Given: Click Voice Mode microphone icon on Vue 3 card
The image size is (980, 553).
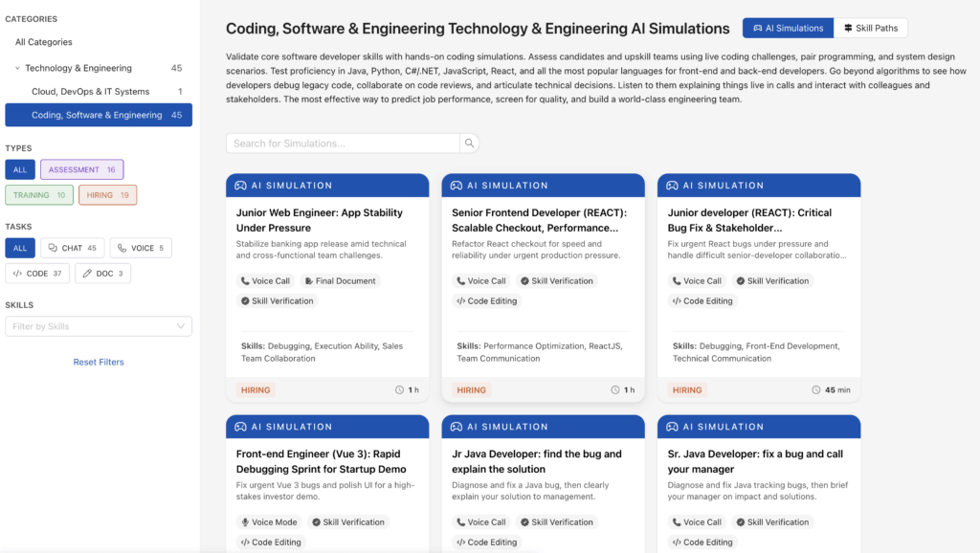Looking at the screenshot, I should [245, 522].
